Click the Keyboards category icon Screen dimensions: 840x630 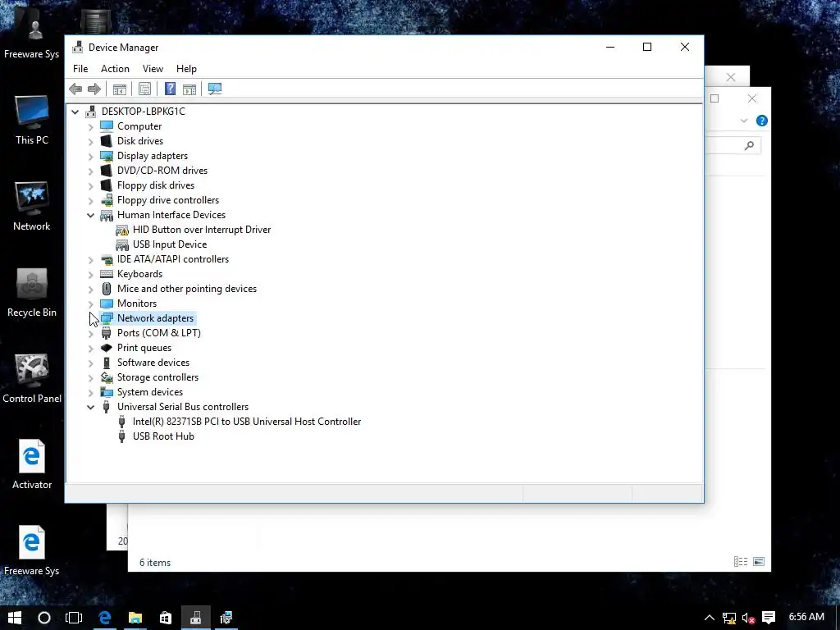pyautogui.click(x=107, y=274)
